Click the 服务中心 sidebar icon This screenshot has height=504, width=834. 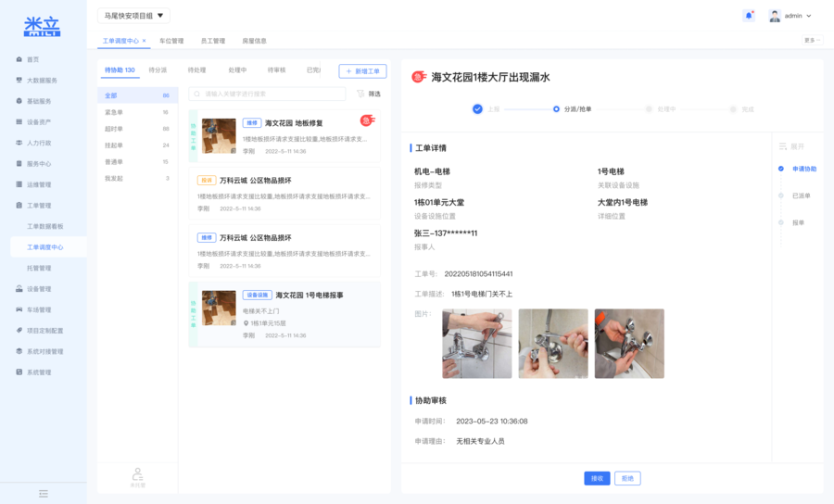pos(19,164)
